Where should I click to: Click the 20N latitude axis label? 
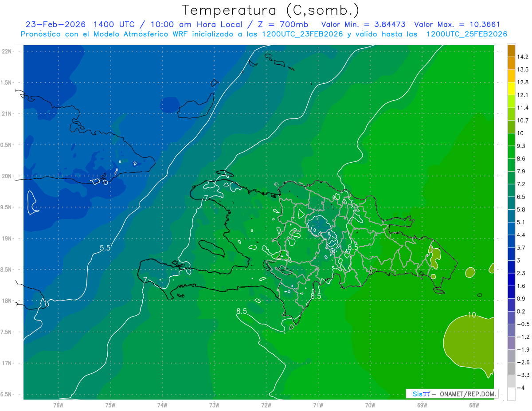coord(8,176)
